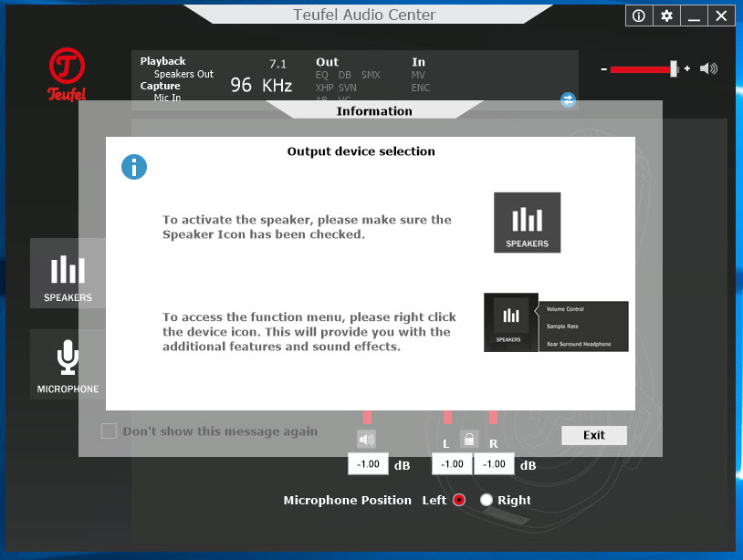Click the Xear Surround Headphone entry in the illustration
743x560 pixels.
tap(579, 344)
